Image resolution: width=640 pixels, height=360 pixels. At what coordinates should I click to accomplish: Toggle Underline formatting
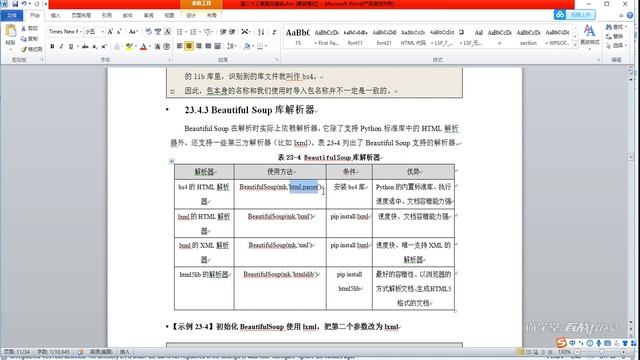point(71,47)
